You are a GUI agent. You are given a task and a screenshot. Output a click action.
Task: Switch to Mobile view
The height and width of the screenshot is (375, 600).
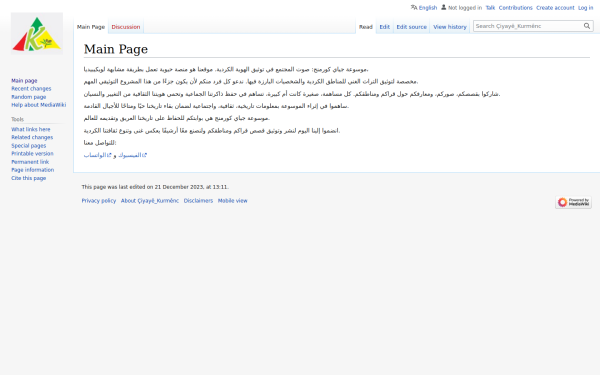click(233, 201)
